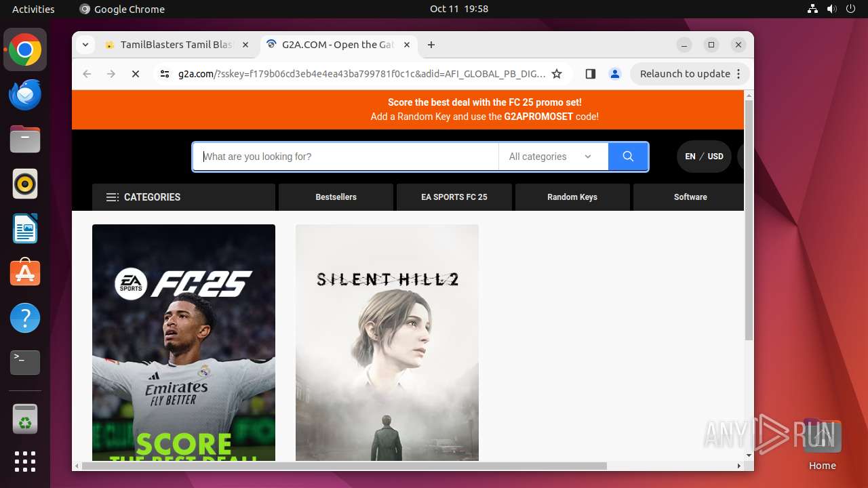Click scrollbar down arrow
Screen dimensions: 868x488
[x=749, y=455]
